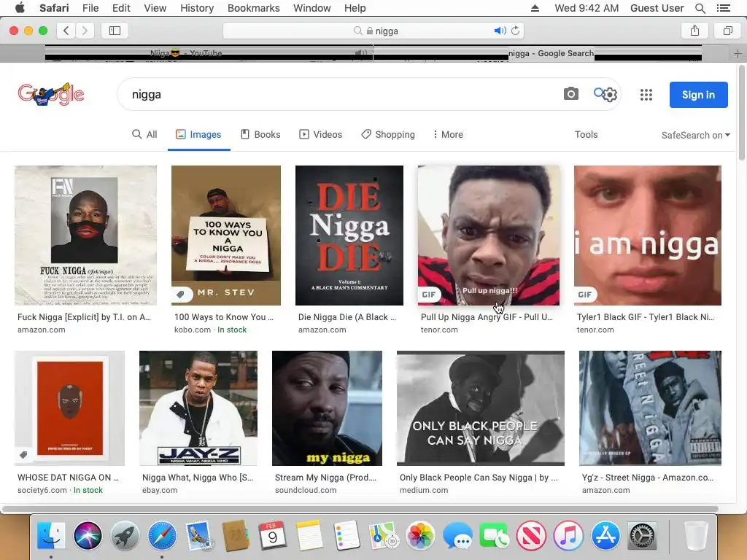The image size is (747, 560).
Task: Open the society6.com red poster thumbnail
Action: (x=69, y=408)
